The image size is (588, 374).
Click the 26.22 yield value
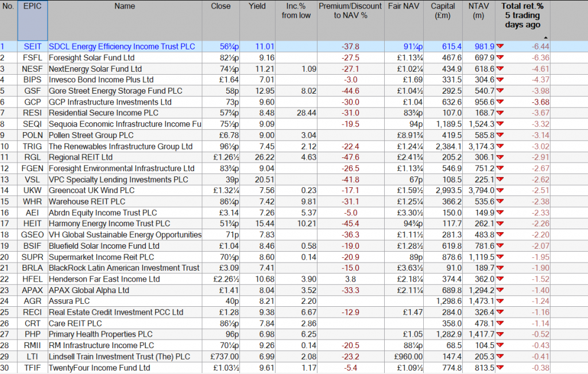pos(264,157)
